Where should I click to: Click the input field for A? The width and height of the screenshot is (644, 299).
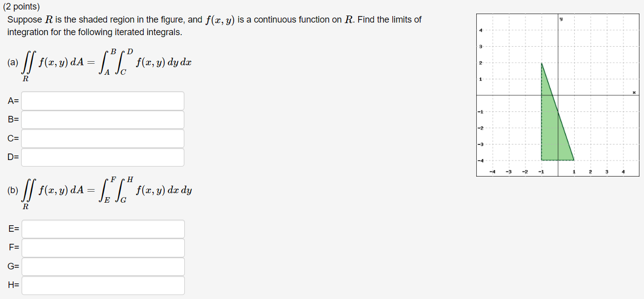coord(102,100)
